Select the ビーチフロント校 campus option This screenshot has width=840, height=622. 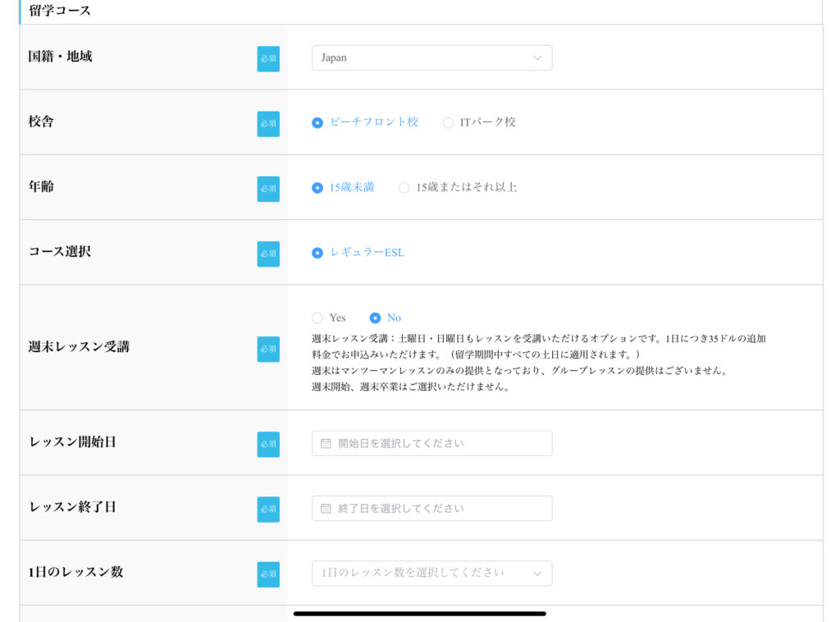point(317,122)
